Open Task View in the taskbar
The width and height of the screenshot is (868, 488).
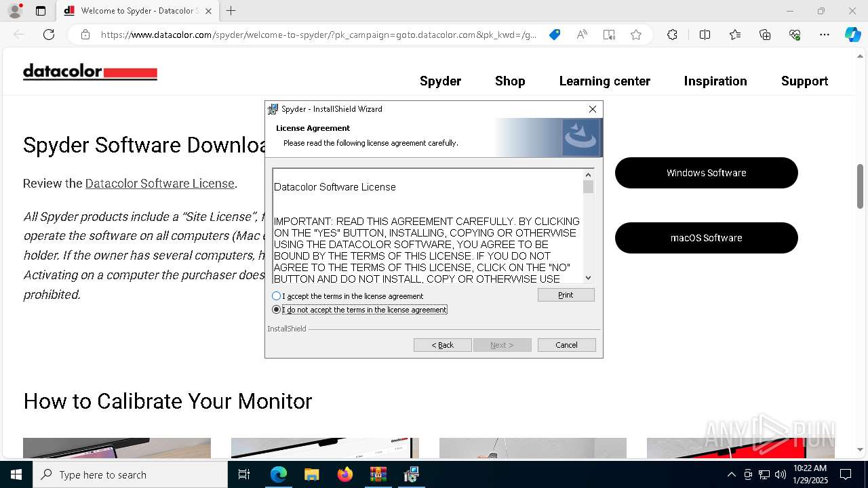244,474
